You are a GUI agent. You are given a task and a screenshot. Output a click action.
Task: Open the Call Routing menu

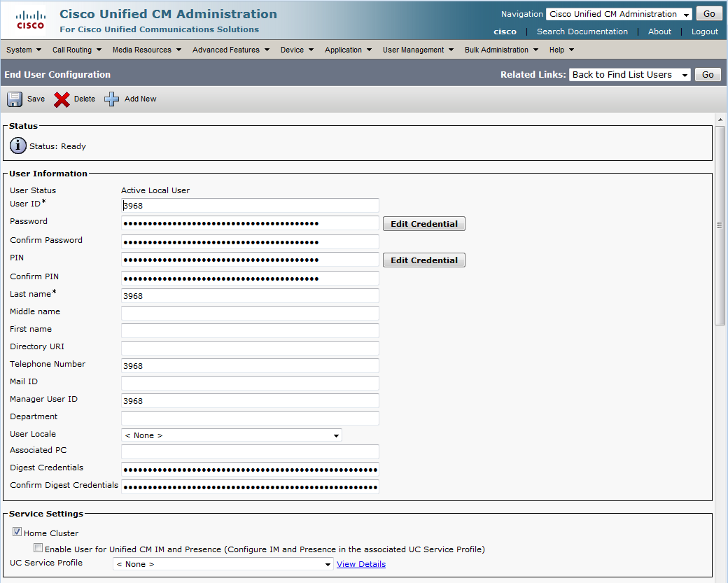click(77, 50)
